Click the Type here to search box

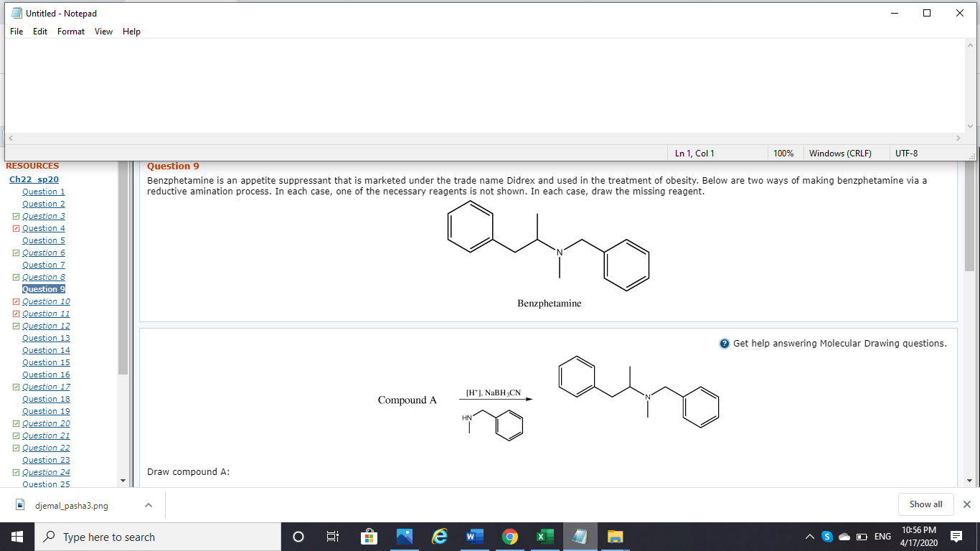click(158, 536)
